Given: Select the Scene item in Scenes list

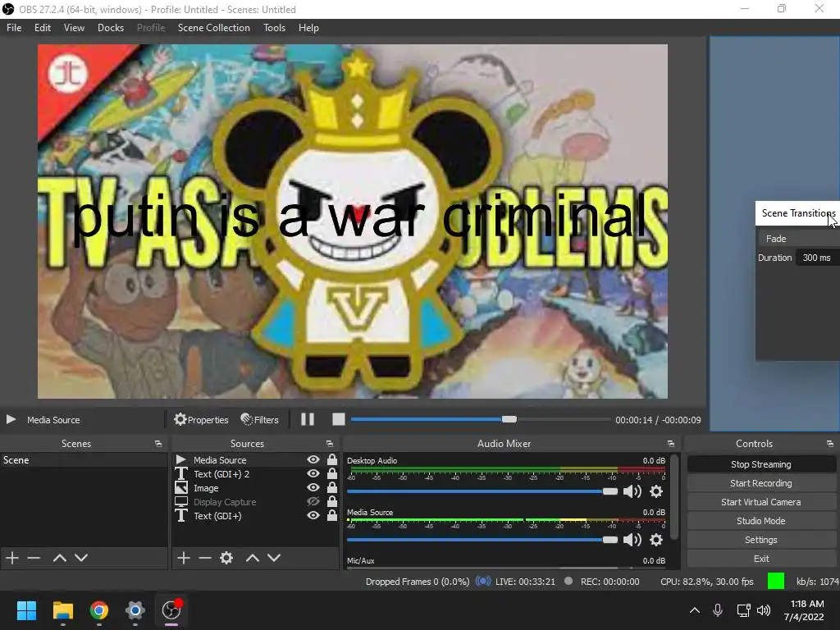Looking at the screenshot, I should 84,459.
